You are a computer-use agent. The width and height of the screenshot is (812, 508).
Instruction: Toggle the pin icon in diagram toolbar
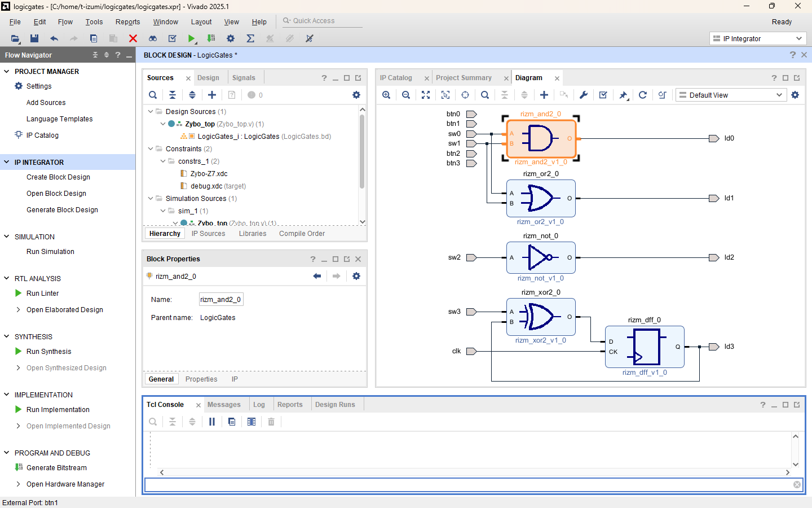[x=623, y=95]
